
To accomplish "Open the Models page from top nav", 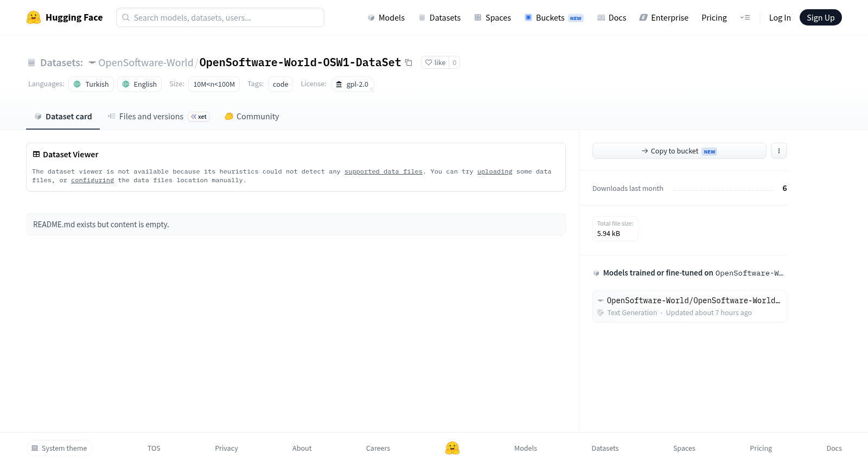I will (x=386, y=17).
